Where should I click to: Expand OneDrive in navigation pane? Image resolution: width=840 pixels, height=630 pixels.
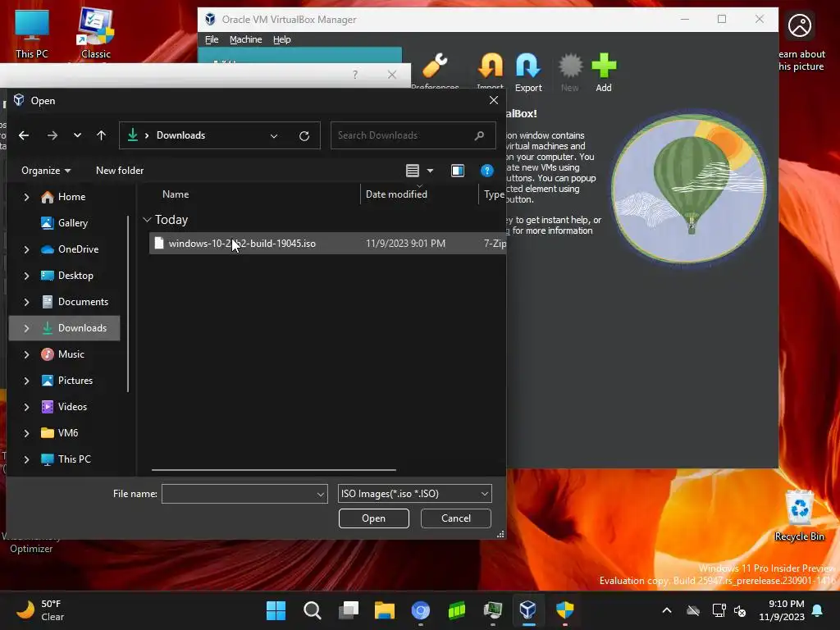pyautogui.click(x=26, y=249)
